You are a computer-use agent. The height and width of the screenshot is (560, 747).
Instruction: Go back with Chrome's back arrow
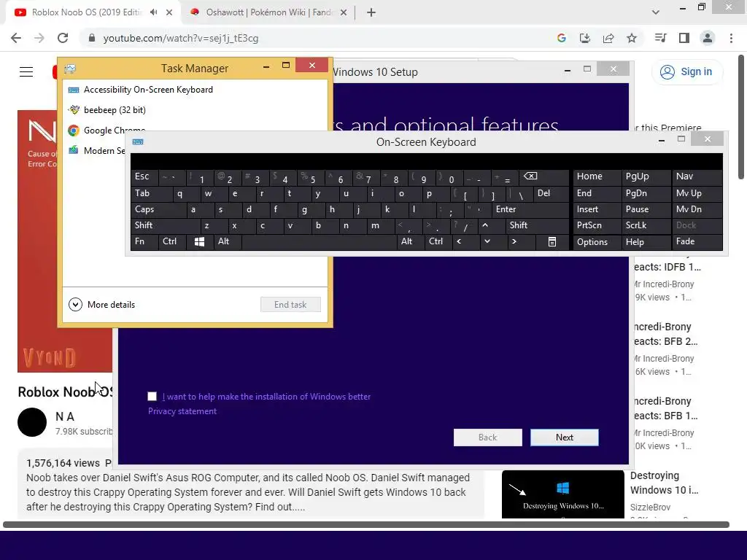(16, 38)
